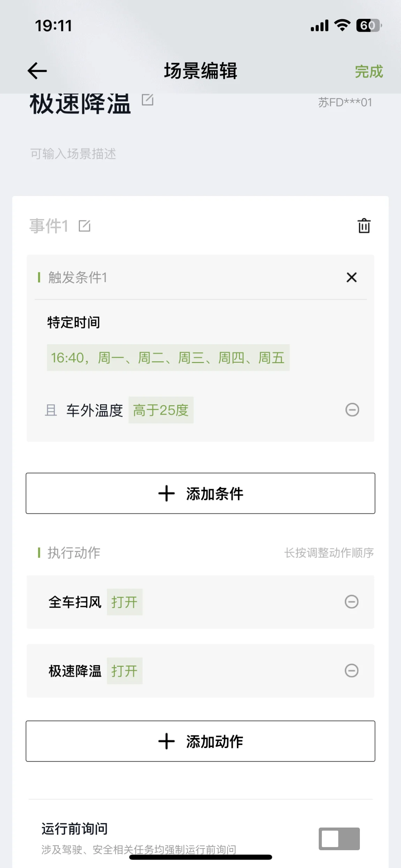Remove 触发条件1 with the X icon
401x868 pixels.
(351, 278)
